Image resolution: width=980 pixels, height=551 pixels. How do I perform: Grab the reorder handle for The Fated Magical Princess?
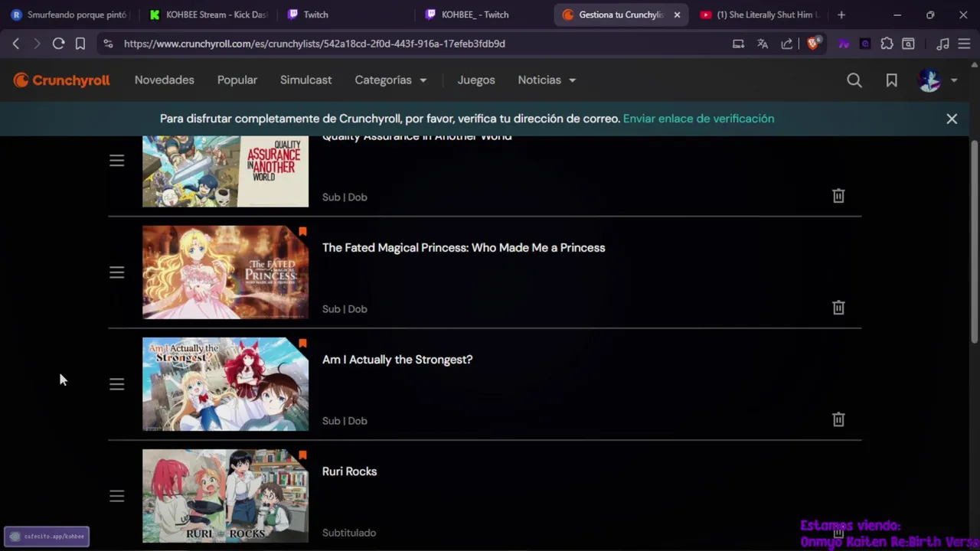coord(116,272)
